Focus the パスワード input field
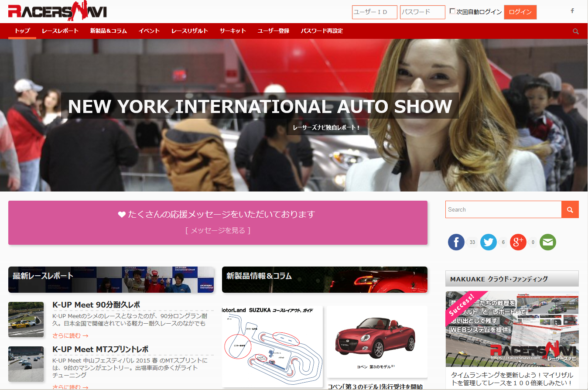Viewport: 588px width, 390px height. [x=423, y=12]
